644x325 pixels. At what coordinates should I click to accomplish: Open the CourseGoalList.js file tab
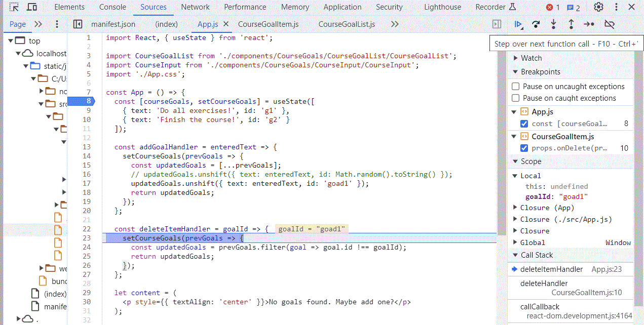pyautogui.click(x=347, y=24)
